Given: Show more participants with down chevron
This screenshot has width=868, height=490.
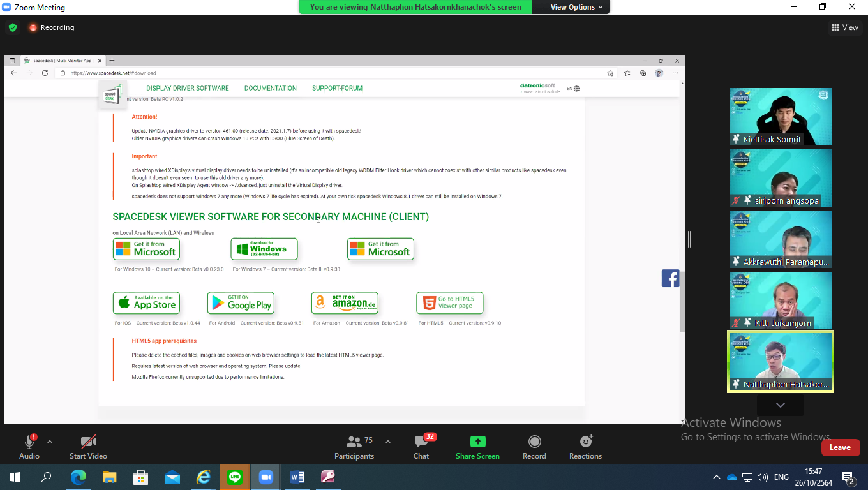Looking at the screenshot, I should 780,405.
